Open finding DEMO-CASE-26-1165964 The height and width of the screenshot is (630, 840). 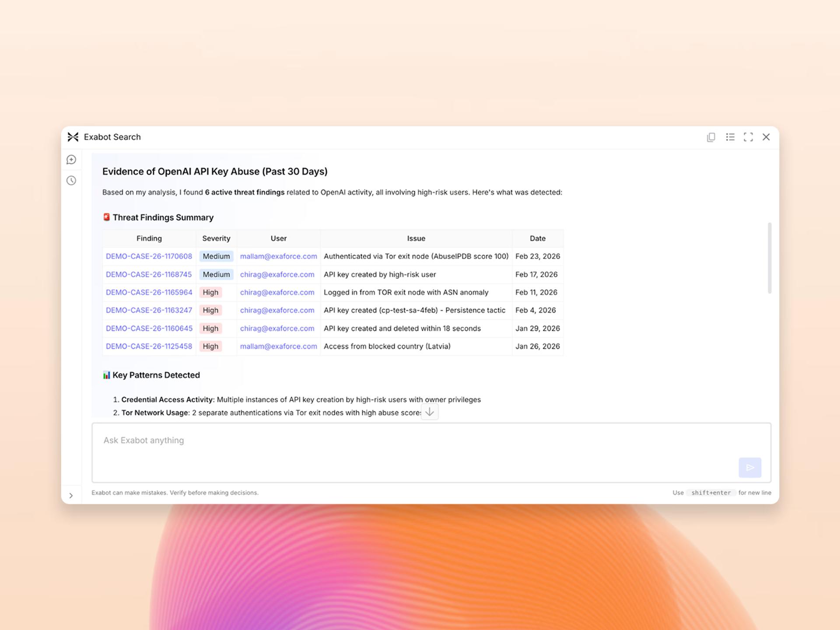tap(149, 292)
